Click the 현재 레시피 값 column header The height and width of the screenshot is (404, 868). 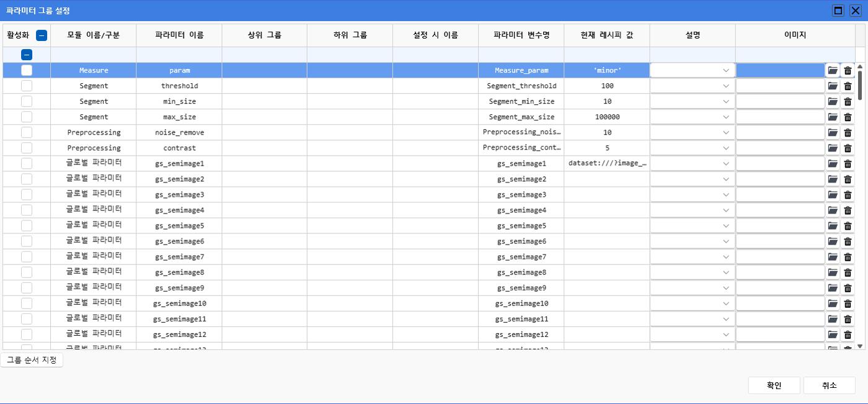click(607, 35)
